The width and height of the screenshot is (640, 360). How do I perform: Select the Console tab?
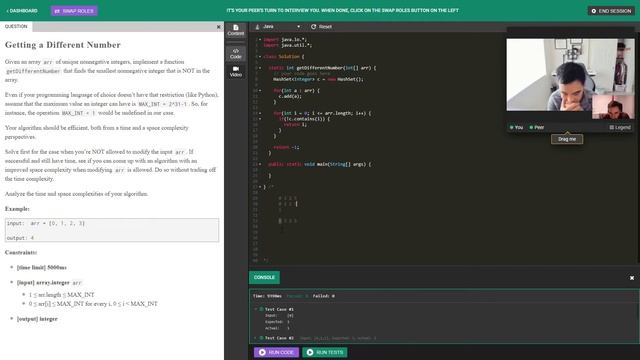coord(264,278)
